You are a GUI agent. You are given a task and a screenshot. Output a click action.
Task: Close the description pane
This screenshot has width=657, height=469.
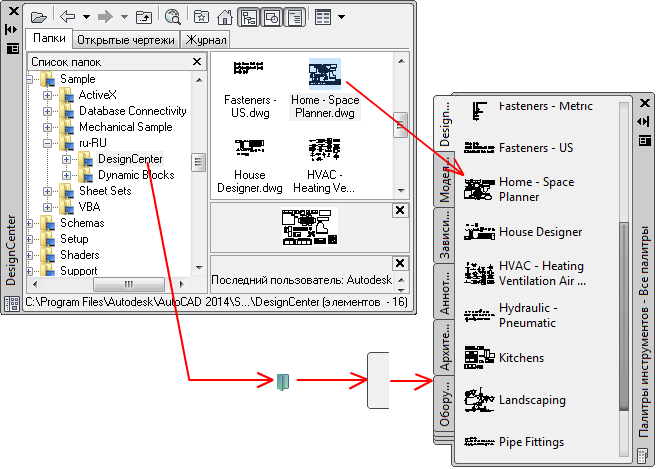pyautogui.click(x=400, y=263)
